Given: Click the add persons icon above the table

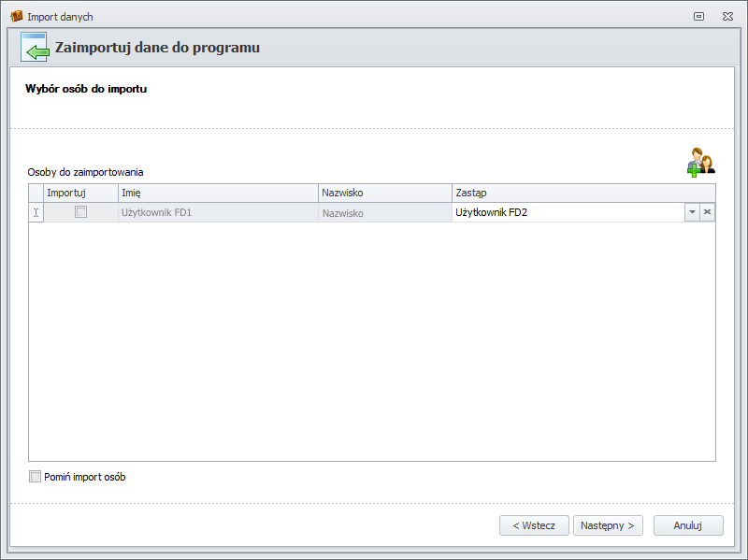Looking at the screenshot, I should (699, 162).
